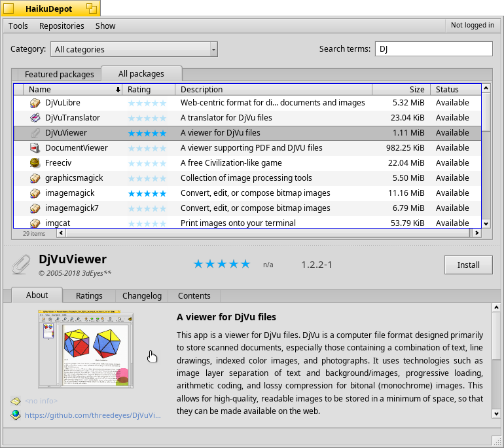This screenshot has height=448, width=504.
Task: Click the Install button
Action: (468, 265)
